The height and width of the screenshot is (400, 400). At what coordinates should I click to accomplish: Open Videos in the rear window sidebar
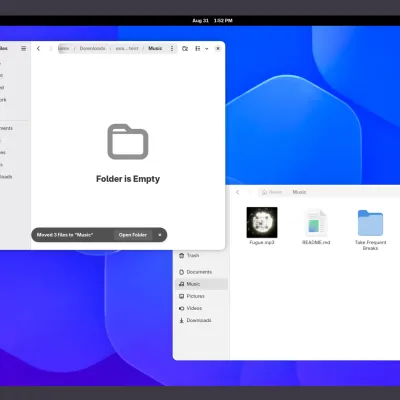pyautogui.click(x=201, y=308)
